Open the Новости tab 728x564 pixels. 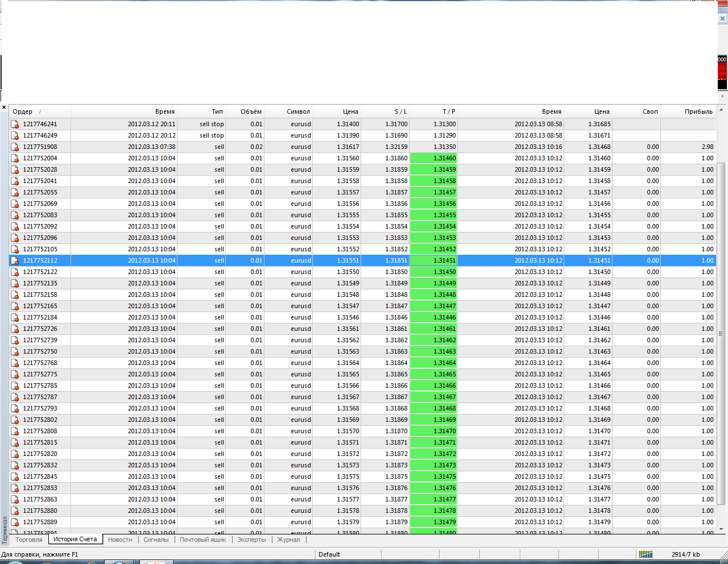tap(120, 540)
